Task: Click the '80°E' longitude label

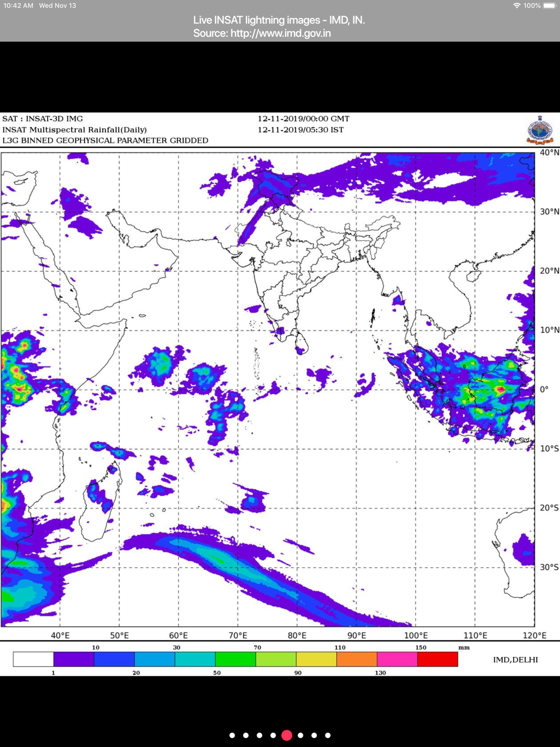Action: 297,636
